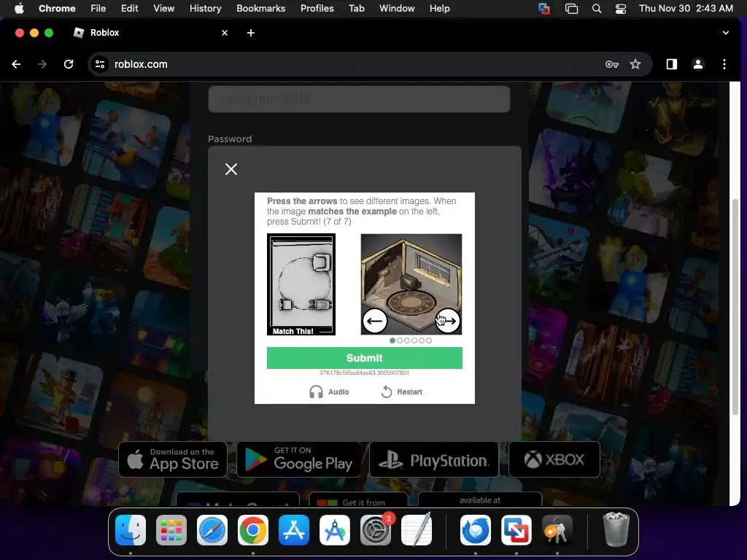Image resolution: width=747 pixels, height=560 pixels.
Task: Toggle the Chrome side panel
Action: (x=672, y=64)
